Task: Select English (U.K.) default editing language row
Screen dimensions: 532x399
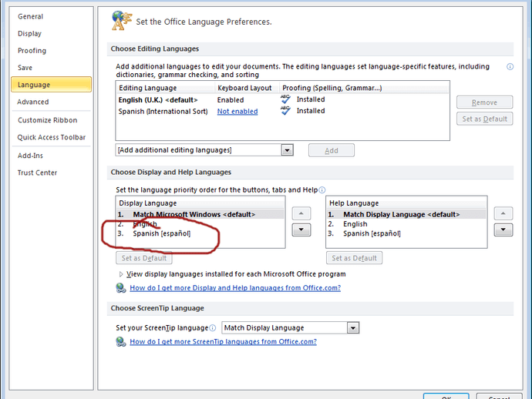Action: tap(282, 99)
